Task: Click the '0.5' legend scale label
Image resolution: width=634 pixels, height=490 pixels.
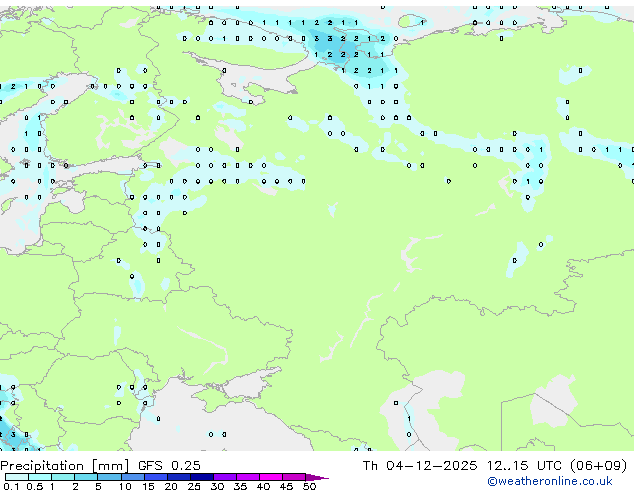Action: [x=34, y=486]
